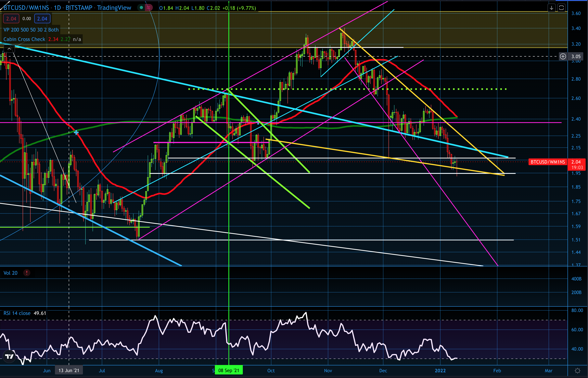This screenshot has height=378, width=588.
Task: Click the TradingView logo icon at bottom left
Action: tap(9, 356)
